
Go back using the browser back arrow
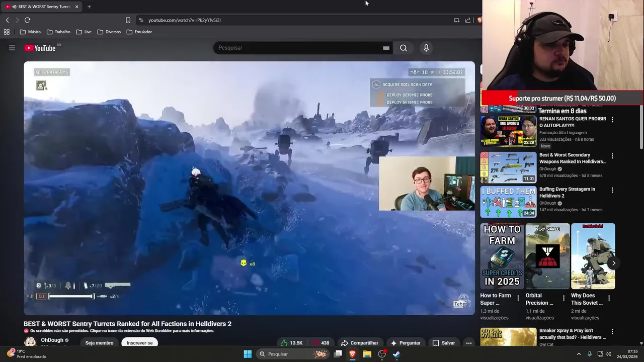[x=7, y=20]
